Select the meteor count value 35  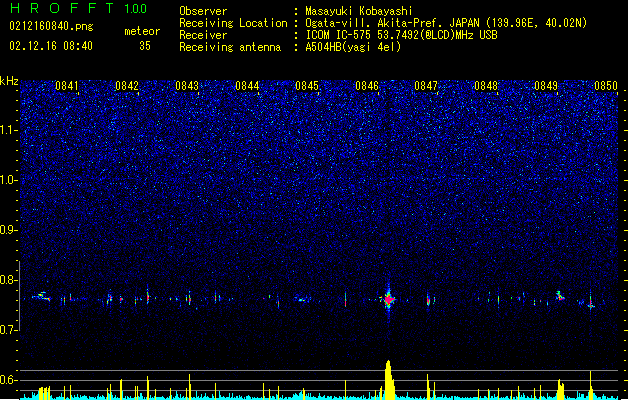click(x=145, y=46)
